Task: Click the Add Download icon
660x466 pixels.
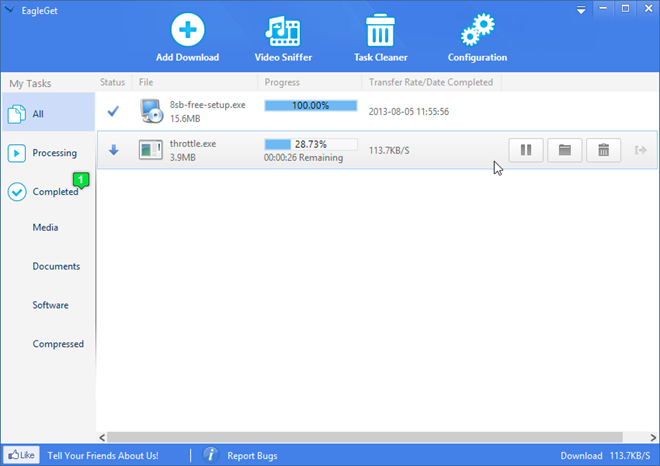Action: coord(187,30)
